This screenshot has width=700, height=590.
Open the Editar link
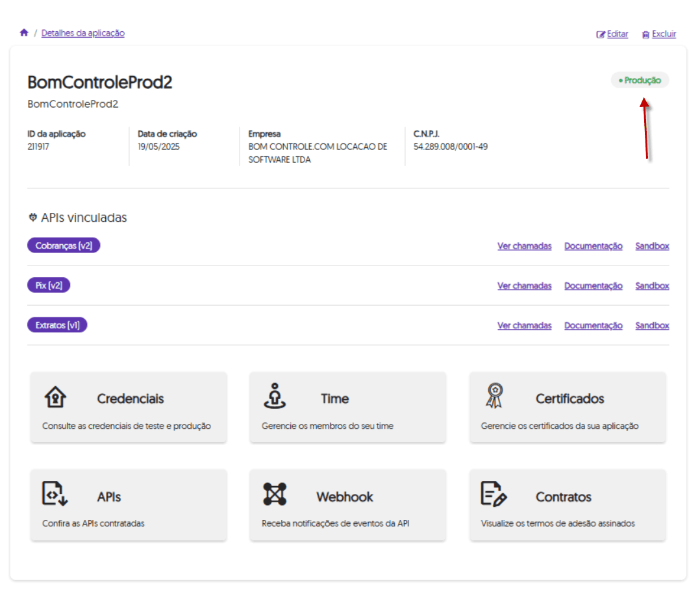(618, 34)
